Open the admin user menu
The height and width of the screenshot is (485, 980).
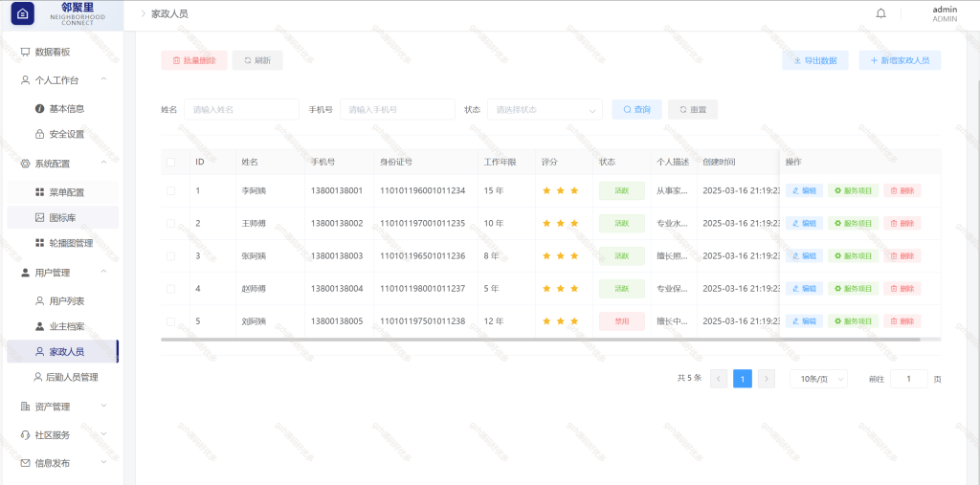[x=945, y=13]
